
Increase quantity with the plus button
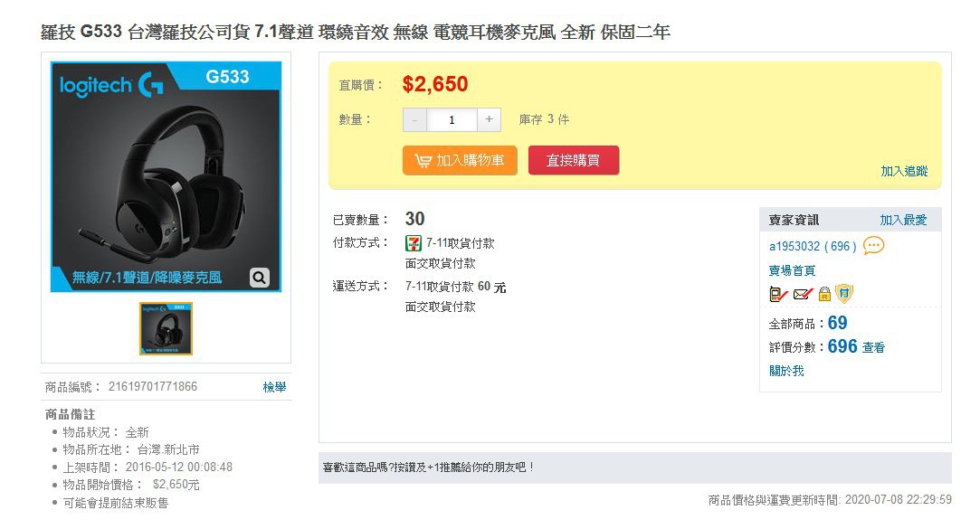(x=489, y=119)
